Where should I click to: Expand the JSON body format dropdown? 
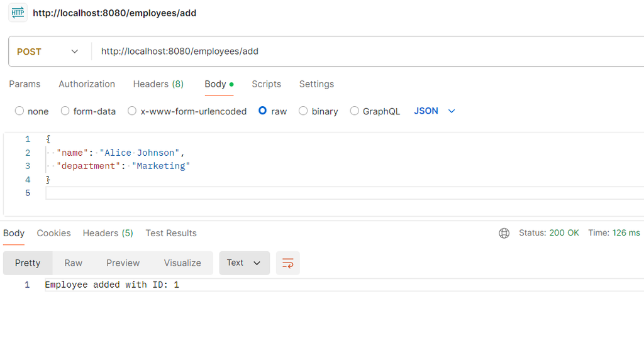(435, 111)
